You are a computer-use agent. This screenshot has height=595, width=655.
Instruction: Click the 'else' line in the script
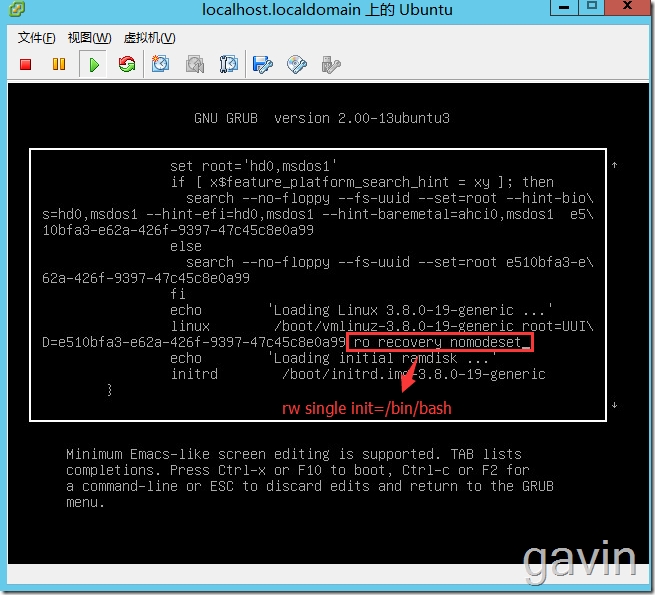186,246
